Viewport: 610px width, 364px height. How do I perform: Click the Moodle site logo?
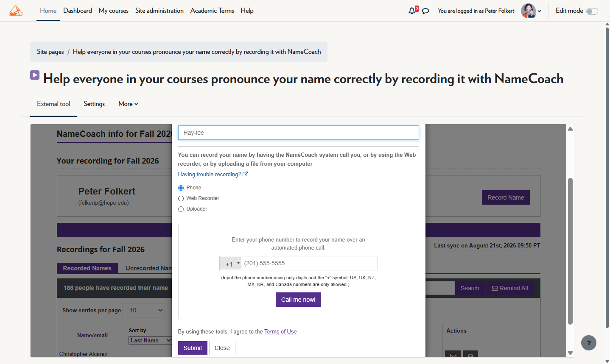pos(16,11)
